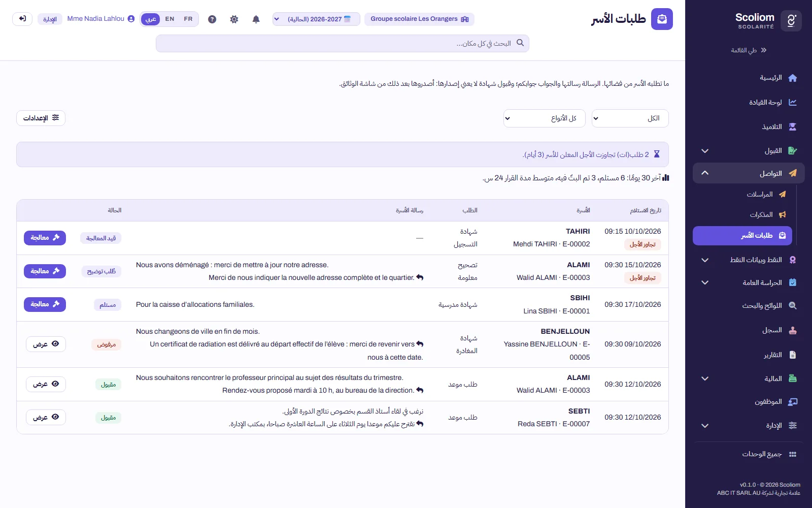Switch language to EN
Viewport: 812px width, 508px height.
[x=170, y=19]
